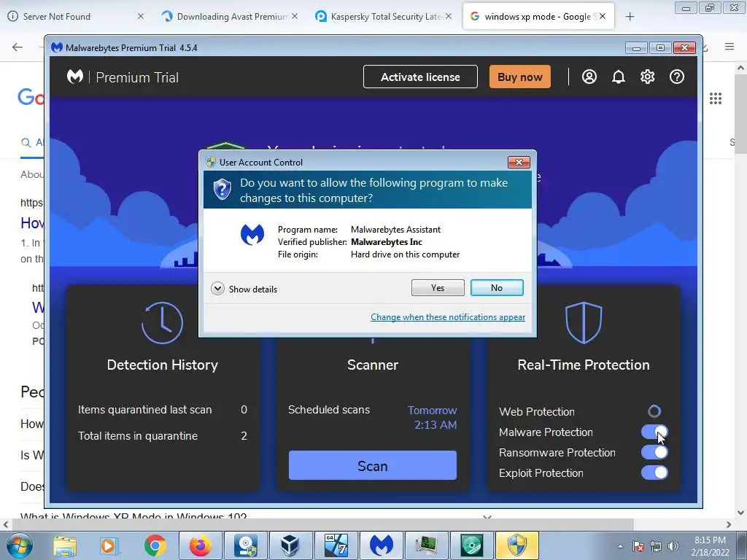Click Total items in quarantine row
Screen dimensions: 747x560
click(163, 436)
